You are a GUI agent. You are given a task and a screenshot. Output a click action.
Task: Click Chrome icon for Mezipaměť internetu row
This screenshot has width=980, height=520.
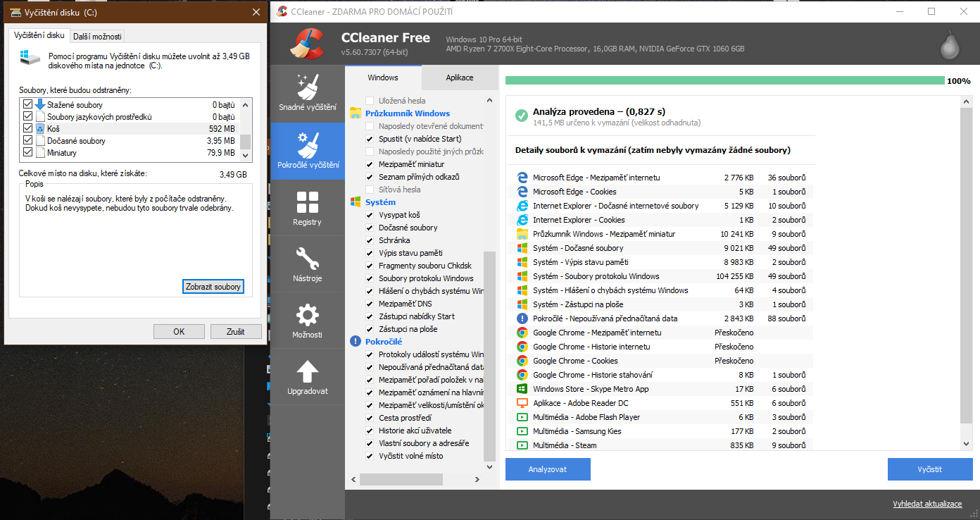(x=522, y=333)
